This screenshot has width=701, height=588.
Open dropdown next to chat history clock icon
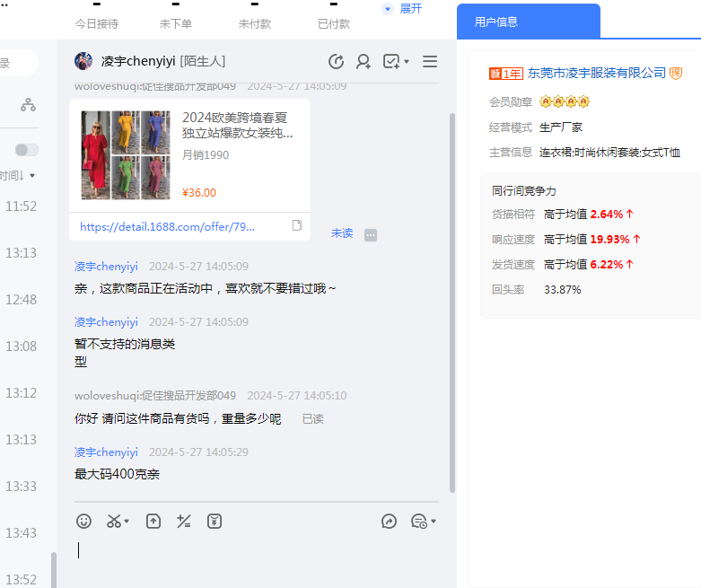434,522
